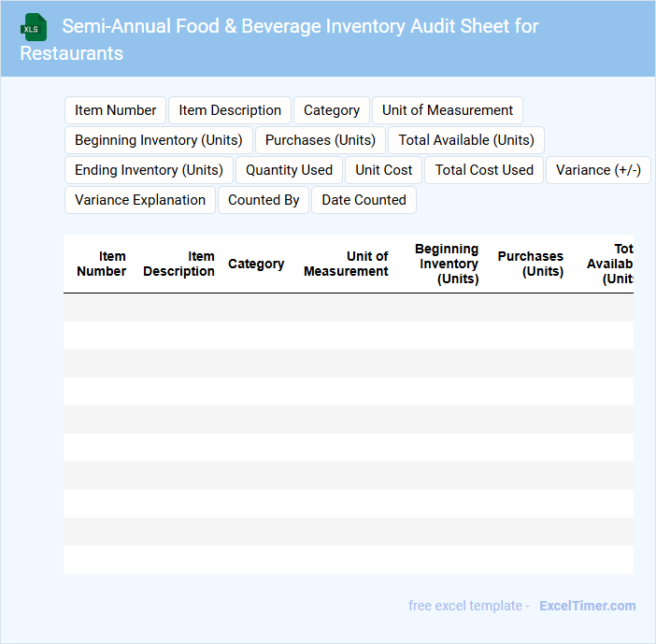
Task: Select the Total Available (Units) tag
Action: pos(465,140)
